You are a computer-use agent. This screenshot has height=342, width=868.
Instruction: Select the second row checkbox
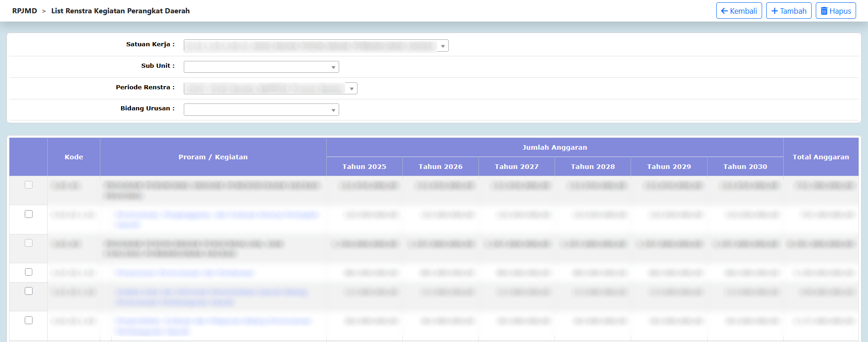coord(28,214)
